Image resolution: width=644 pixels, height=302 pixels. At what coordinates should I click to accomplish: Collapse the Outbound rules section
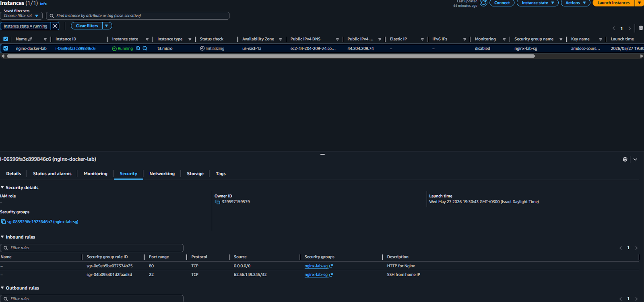pos(2,288)
